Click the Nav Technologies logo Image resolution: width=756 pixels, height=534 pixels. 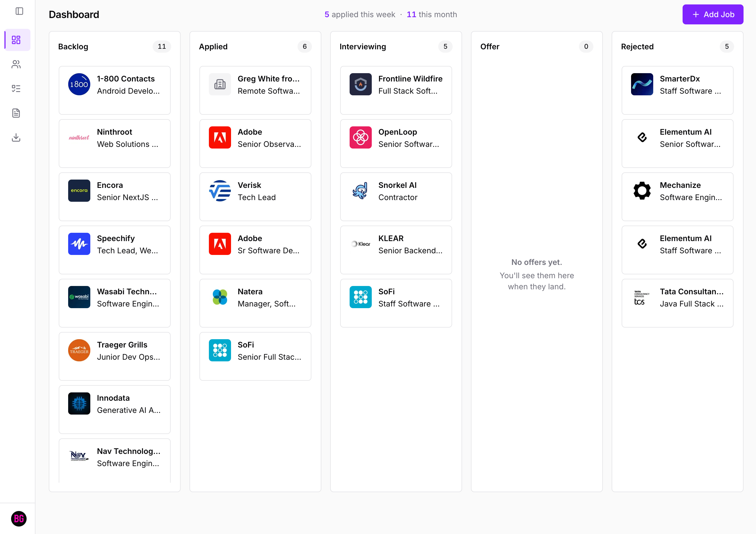79,457
